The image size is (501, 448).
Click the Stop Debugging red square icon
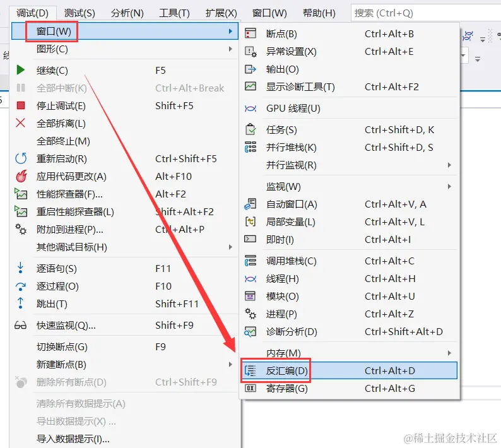(x=21, y=105)
